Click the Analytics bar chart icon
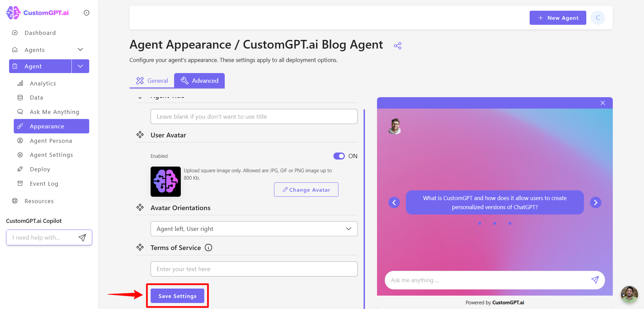This screenshot has height=309, width=644. tap(20, 83)
